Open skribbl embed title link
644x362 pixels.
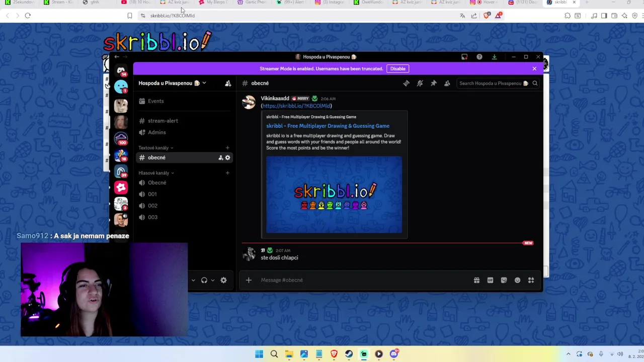point(328,126)
